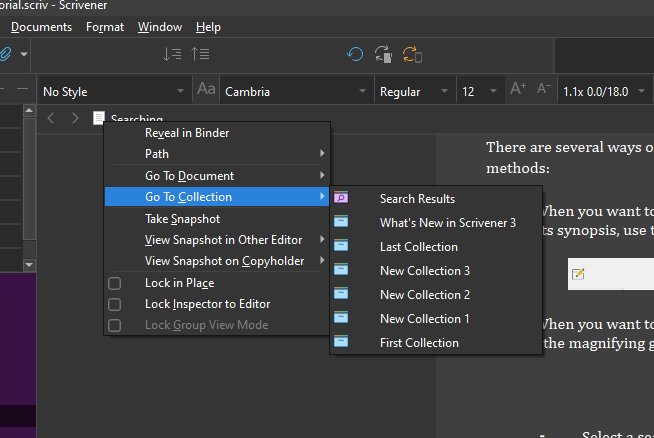Screen dimensions: 654x438
Task: Click the move down list icon
Action: point(172,54)
